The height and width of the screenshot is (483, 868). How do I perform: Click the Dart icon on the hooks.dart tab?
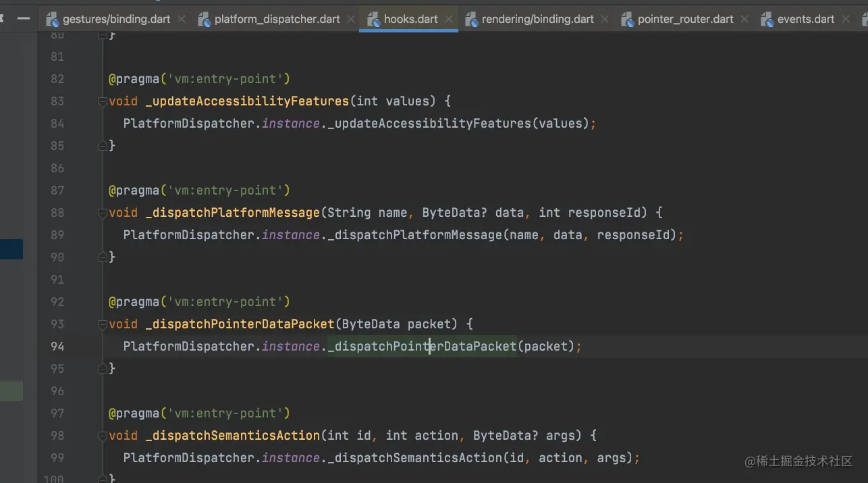click(x=374, y=19)
